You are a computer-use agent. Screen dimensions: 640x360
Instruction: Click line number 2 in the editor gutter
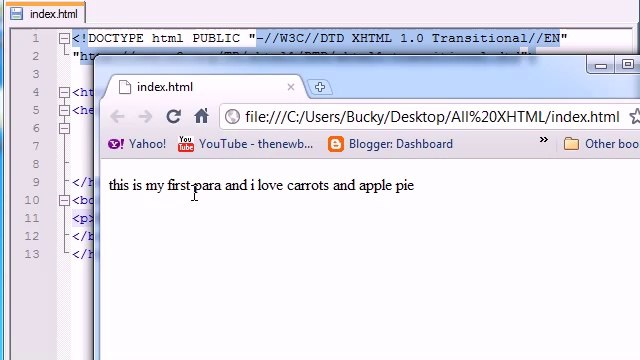(x=36, y=56)
